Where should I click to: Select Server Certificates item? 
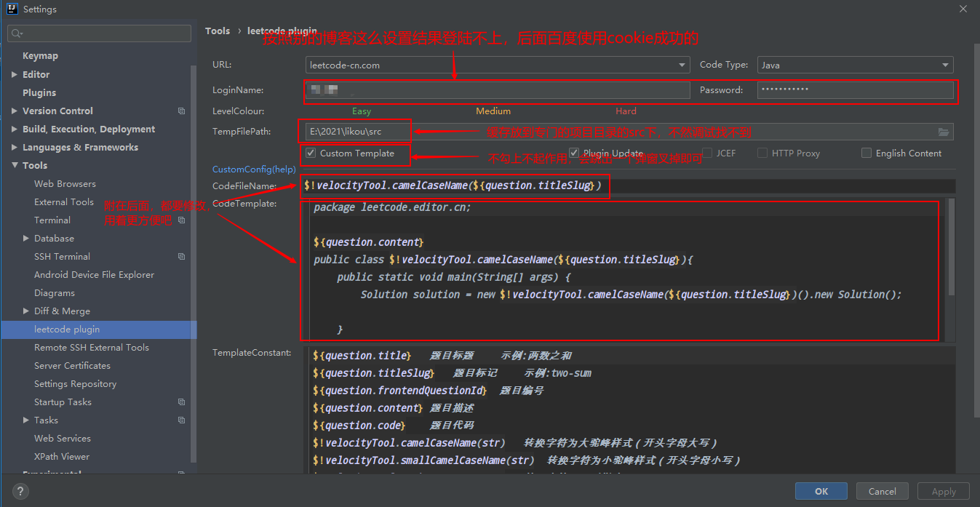coord(72,365)
